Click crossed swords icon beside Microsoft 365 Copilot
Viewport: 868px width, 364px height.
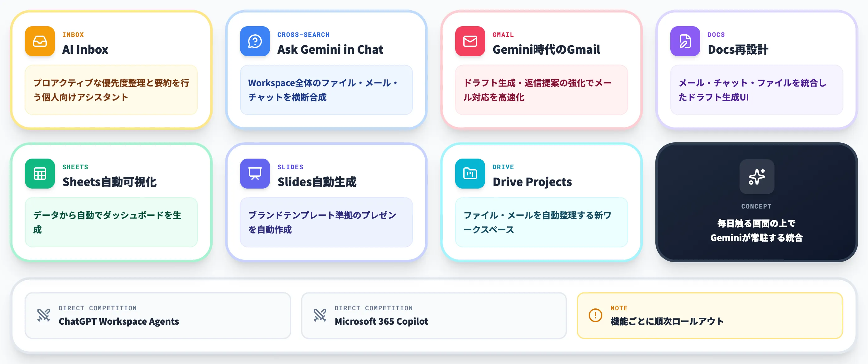320,315
